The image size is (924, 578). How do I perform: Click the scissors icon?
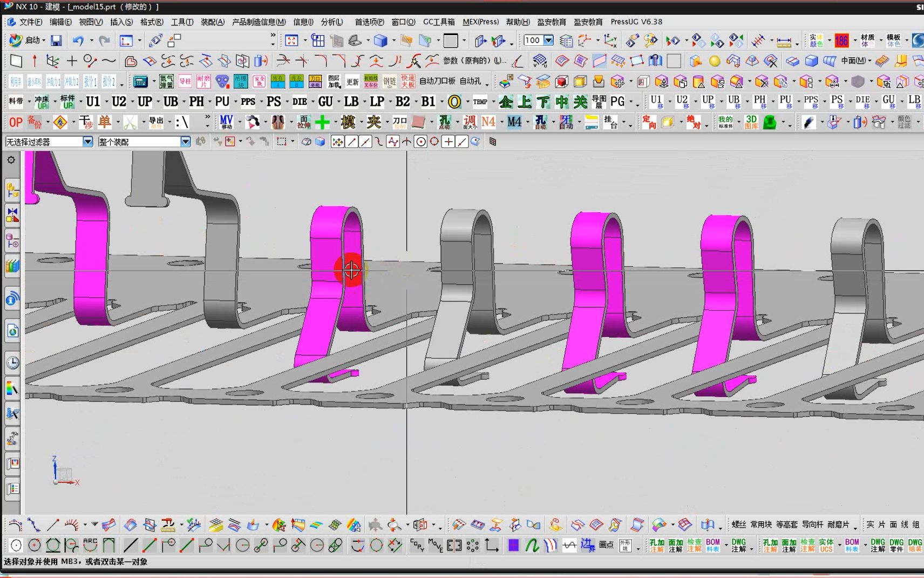(x=130, y=122)
